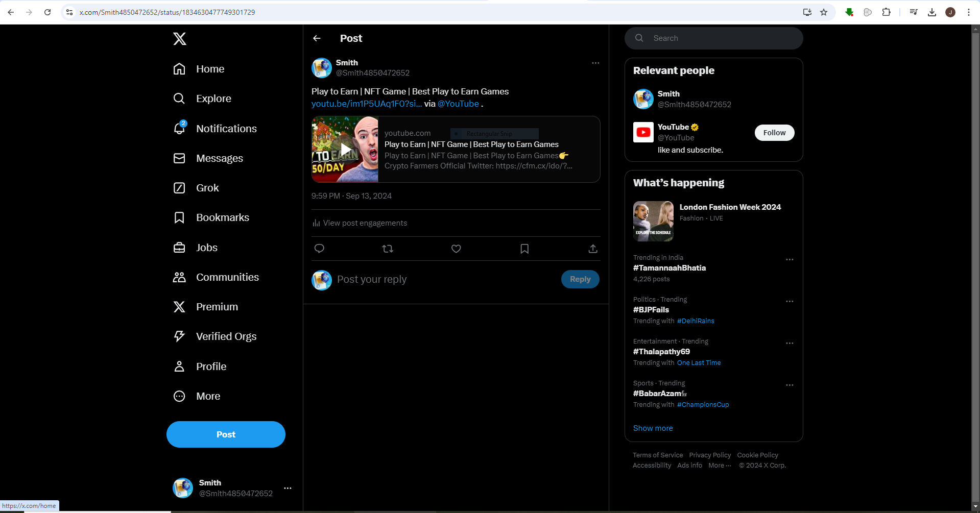The width and height of the screenshot is (980, 513).
Task: Open Smith's avatar on the post
Action: pos(322,68)
